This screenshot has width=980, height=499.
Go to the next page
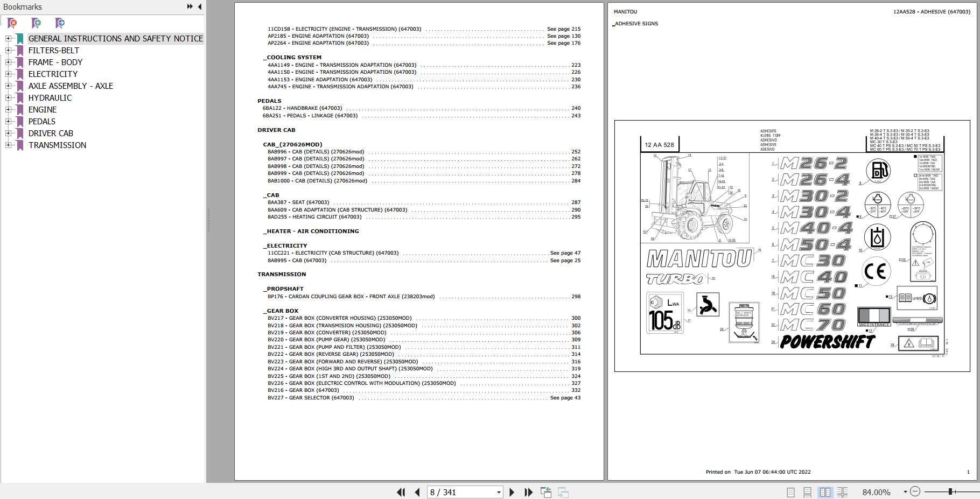(512, 492)
